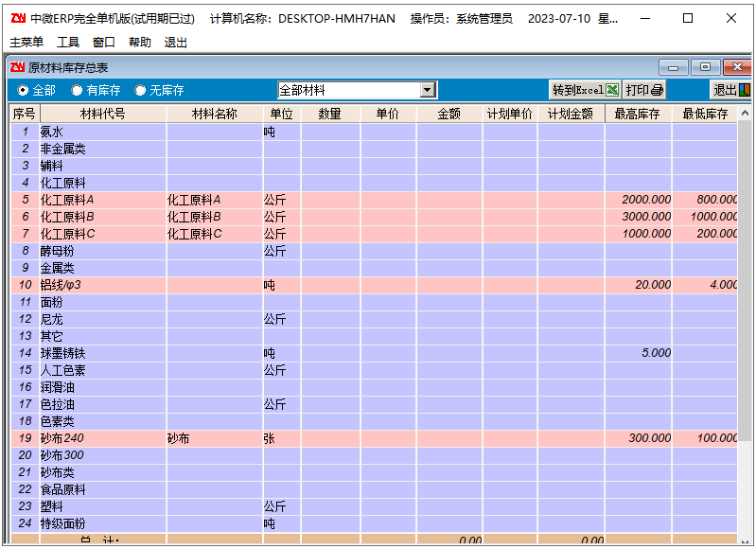Open the 主菜单 menu
The height and width of the screenshot is (549, 756).
[x=26, y=43]
